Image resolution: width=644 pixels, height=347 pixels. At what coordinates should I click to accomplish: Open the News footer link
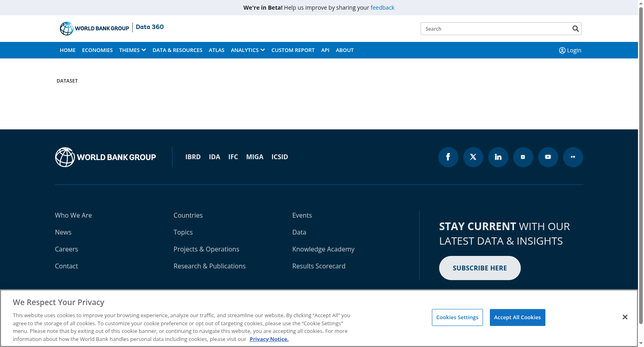coord(63,233)
